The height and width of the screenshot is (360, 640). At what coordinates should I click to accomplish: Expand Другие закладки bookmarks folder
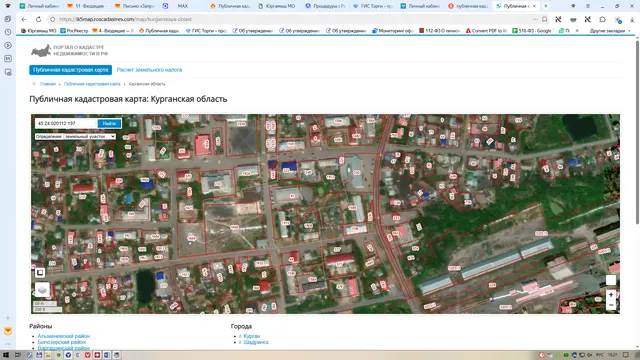(610, 31)
